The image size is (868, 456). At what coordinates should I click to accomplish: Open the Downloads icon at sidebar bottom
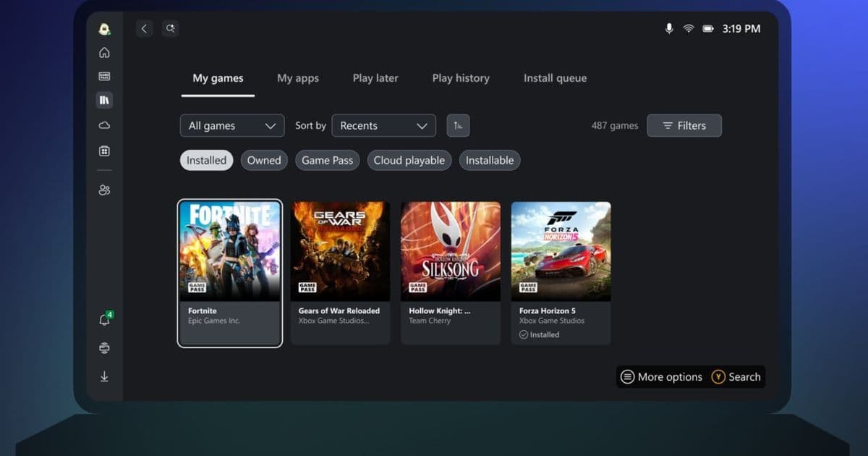point(104,376)
